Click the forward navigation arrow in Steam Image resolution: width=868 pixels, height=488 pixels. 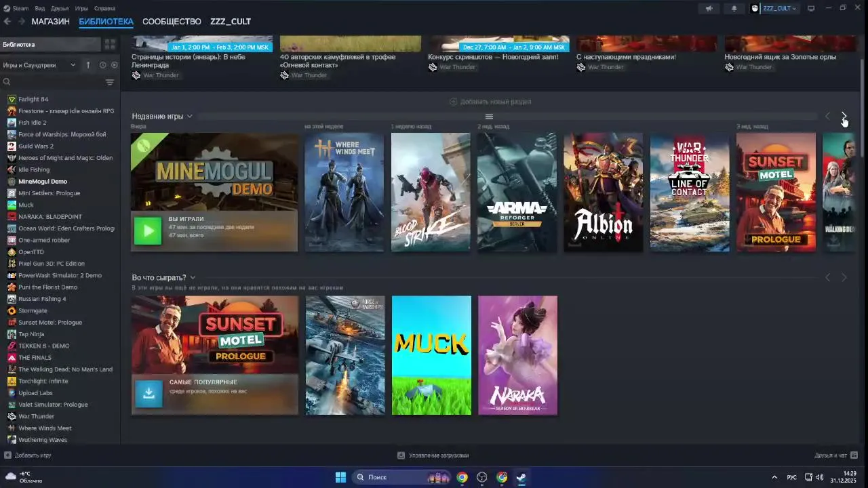[x=21, y=22]
